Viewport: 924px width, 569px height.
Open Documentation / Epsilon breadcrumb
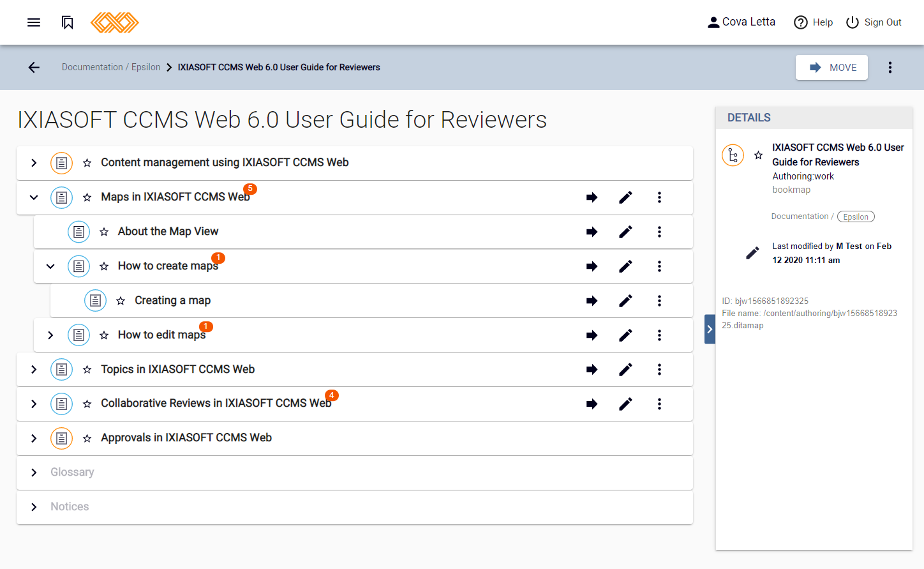(111, 67)
